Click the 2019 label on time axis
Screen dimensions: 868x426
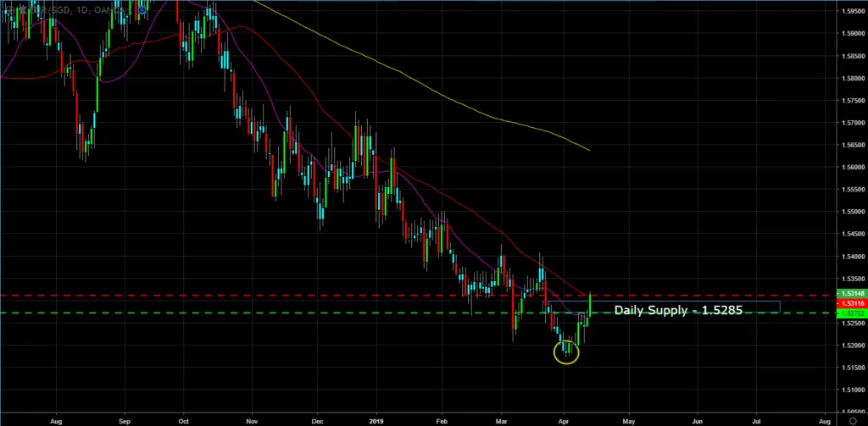tap(376, 421)
